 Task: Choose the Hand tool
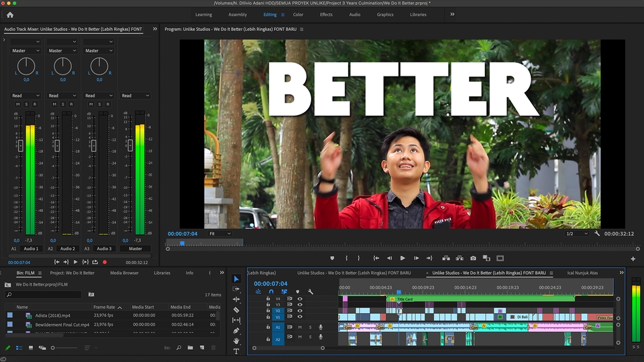[x=236, y=341]
